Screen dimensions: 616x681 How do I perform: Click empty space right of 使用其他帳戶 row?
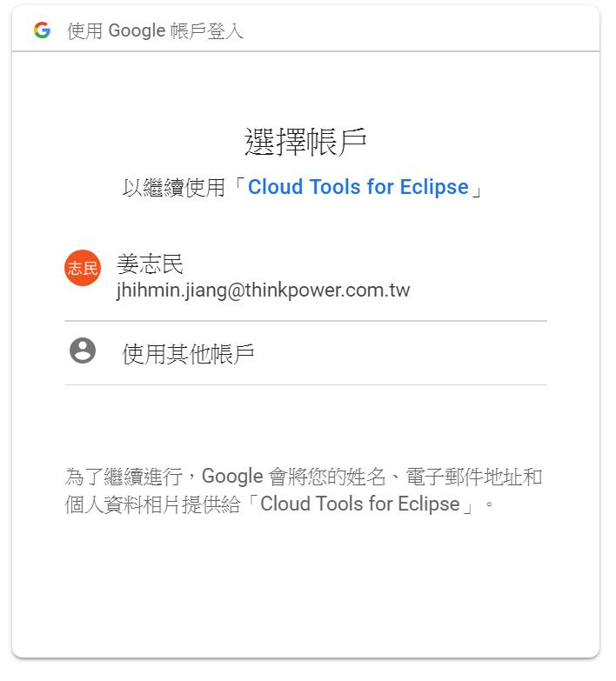point(399,353)
